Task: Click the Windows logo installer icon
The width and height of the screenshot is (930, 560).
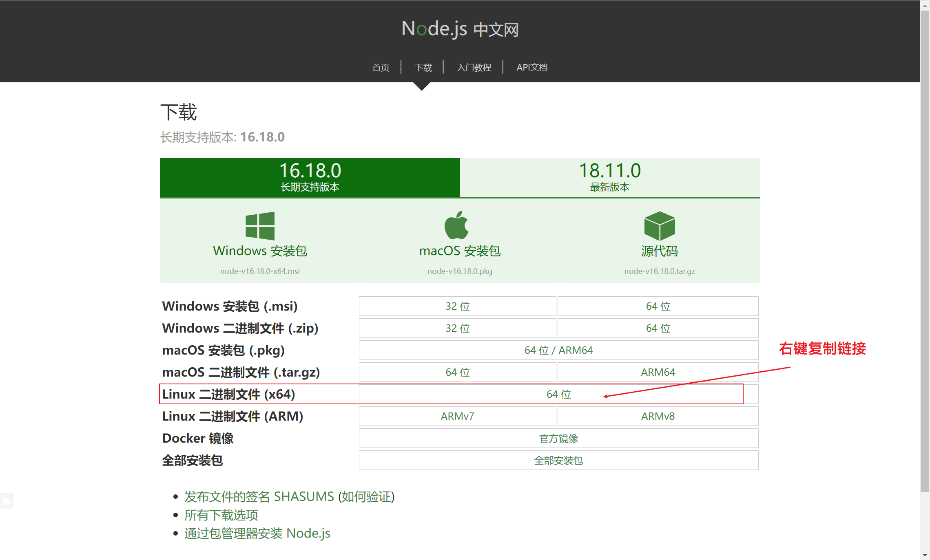Action: pyautogui.click(x=260, y=226)
